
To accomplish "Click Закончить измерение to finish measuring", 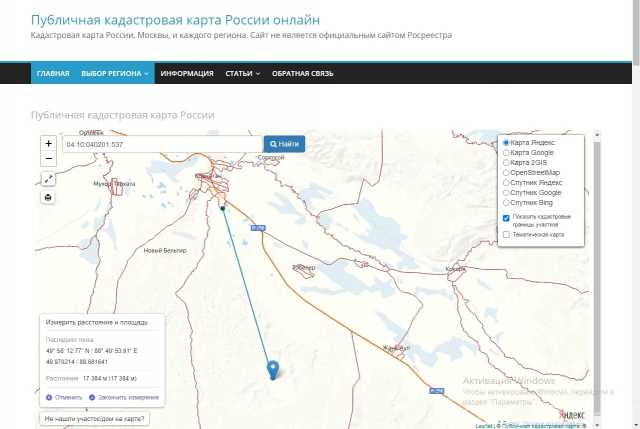I will tap(124, 397).
